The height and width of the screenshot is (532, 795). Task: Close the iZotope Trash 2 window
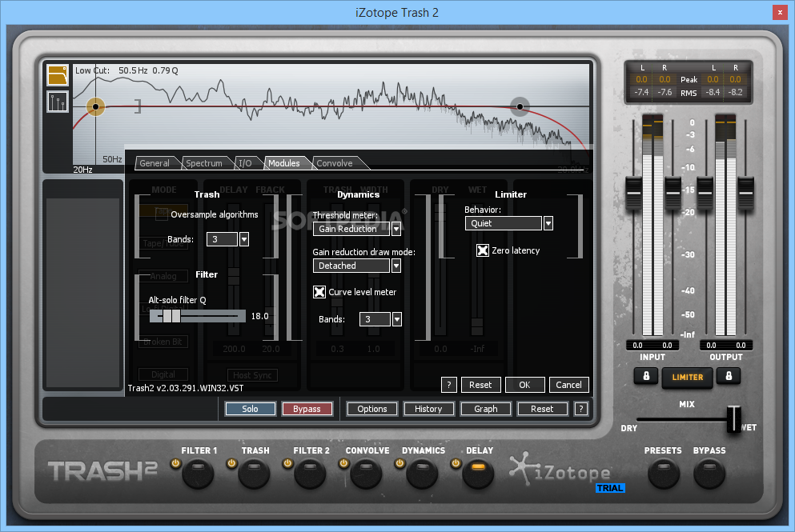pyautogui.click(x=780, y=12)
